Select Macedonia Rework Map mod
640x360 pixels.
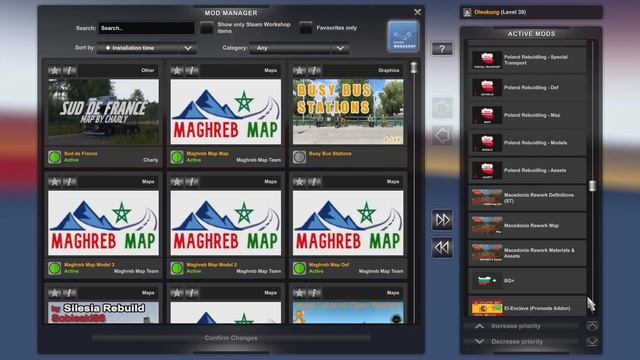tap(527, 225)
